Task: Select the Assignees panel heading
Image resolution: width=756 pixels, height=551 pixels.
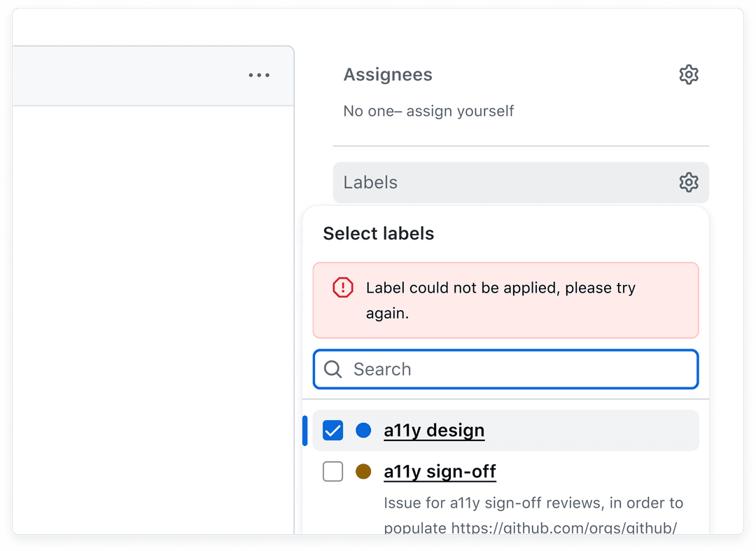Action: coord(388,74)
